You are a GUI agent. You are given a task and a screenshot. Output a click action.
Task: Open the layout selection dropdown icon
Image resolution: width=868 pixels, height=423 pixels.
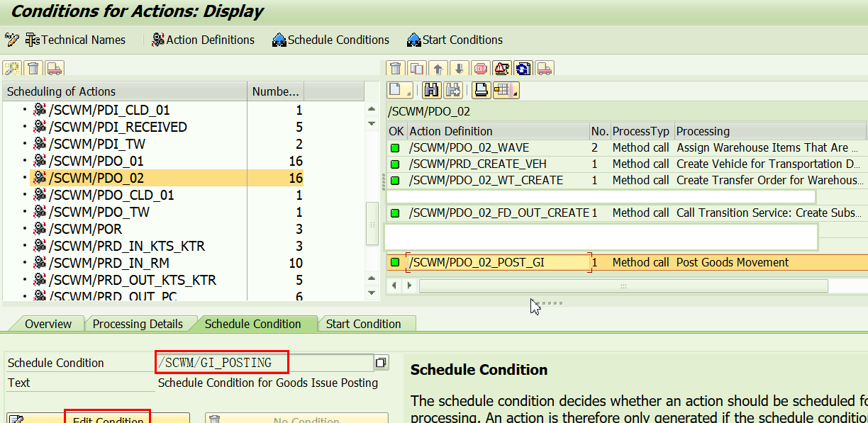tap(506, 90)
